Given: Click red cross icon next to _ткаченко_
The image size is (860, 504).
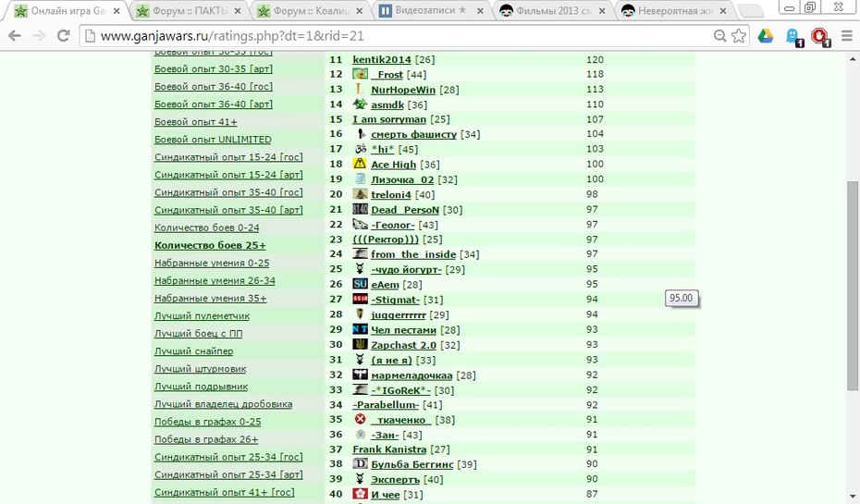Looking at the screenshot, I should pos(360,419).
